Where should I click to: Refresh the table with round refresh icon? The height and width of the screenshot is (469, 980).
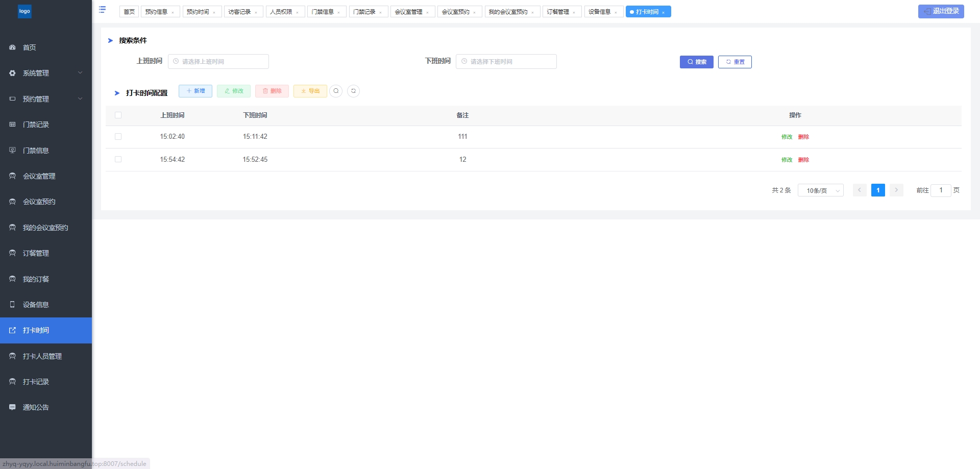353,91
